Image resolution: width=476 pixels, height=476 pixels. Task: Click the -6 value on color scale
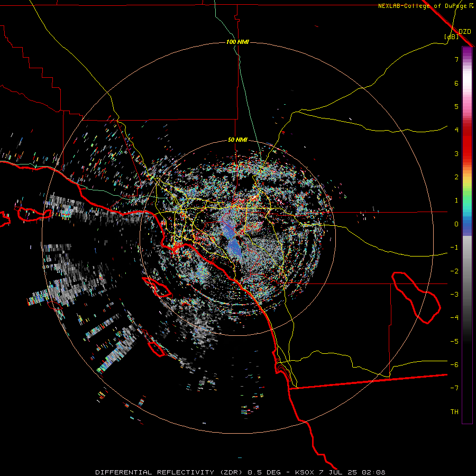coord(454,365)
